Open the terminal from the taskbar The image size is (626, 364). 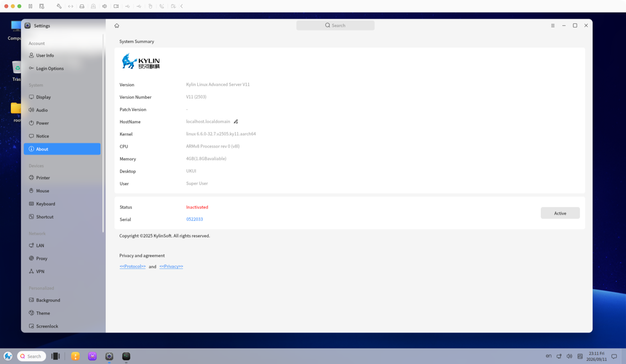coord(126,356)
